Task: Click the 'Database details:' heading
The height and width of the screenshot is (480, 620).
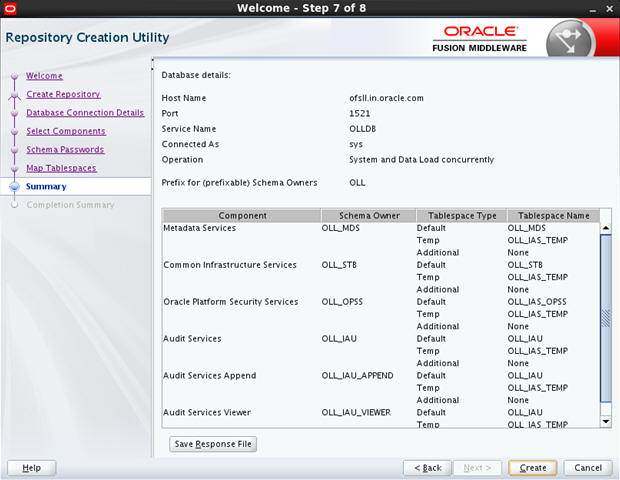Action: (x=196, y=75)
